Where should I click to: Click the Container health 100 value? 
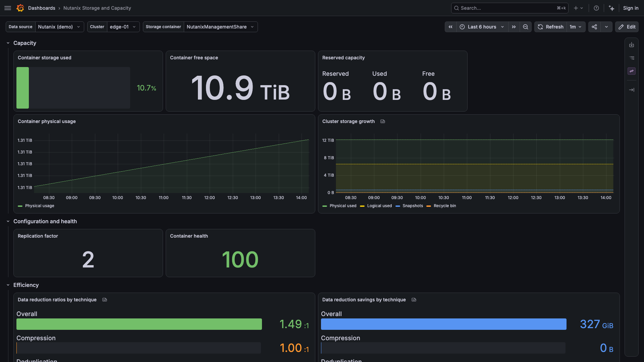pos(240,260)
